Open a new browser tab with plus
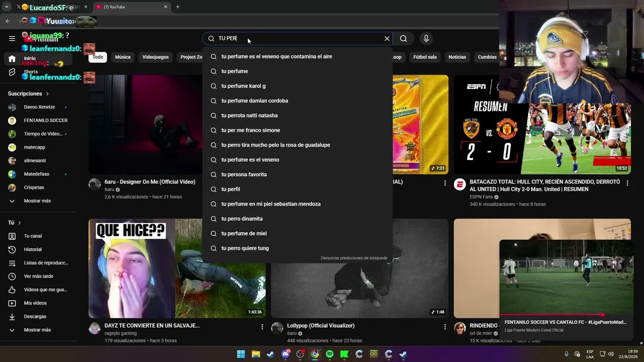The image size is (644, 362). click(x=178, y=7)
